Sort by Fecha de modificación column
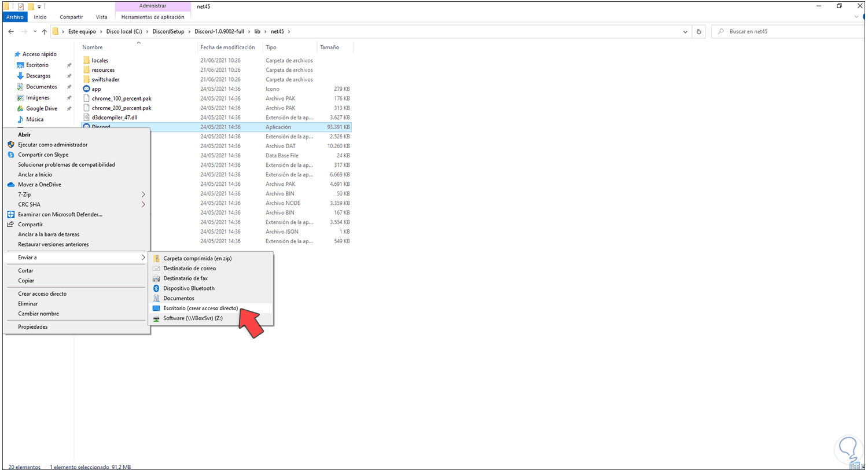The width and height of the screenshot is (868, 470). 227,47
